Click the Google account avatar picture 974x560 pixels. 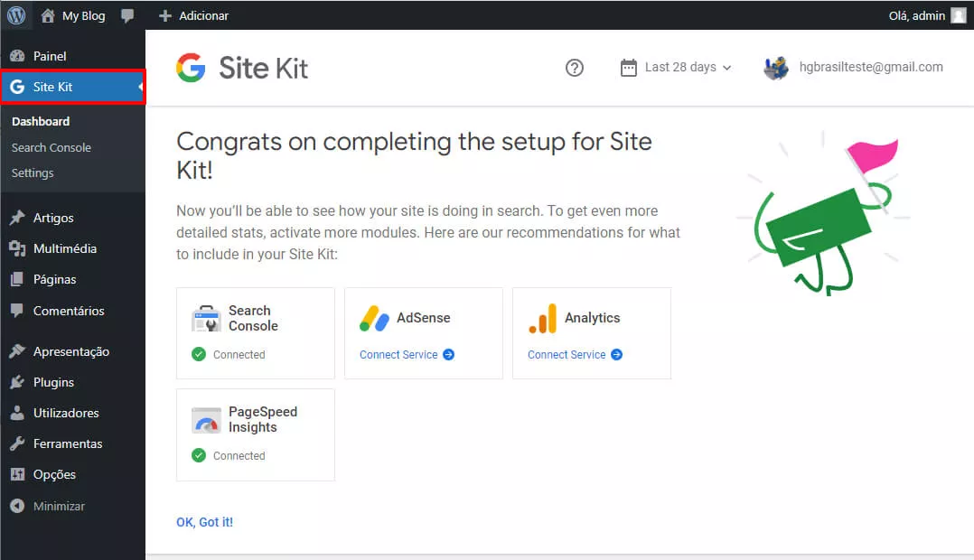(776, 68)
